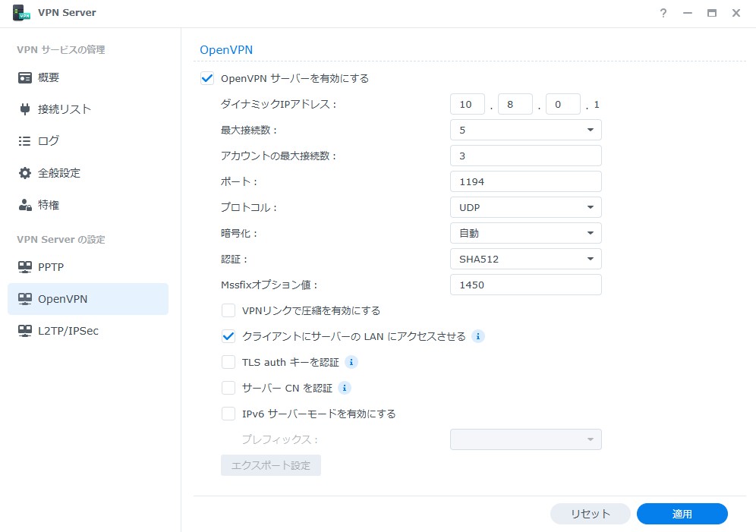The height and width of the screenshot is (532, 756).
Task: Click the 概要 overview icon in sidebar
Action: (x=25, y=77)
